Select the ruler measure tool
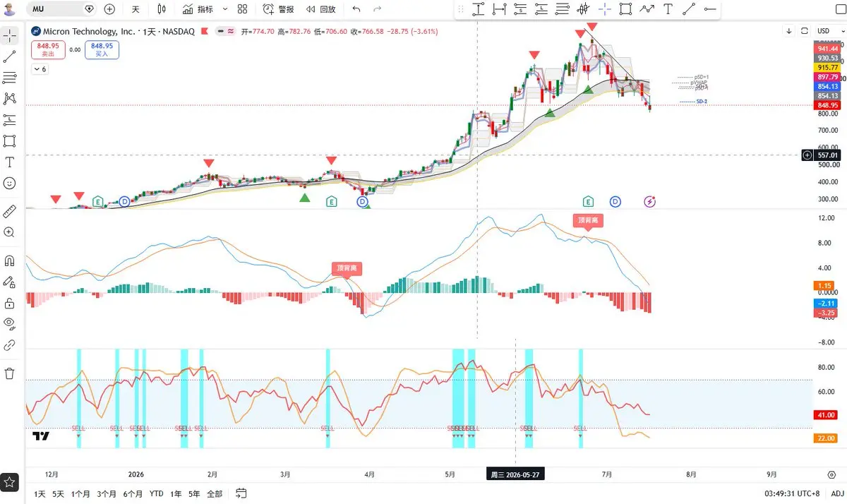847x504 pixels. point(10,211)
